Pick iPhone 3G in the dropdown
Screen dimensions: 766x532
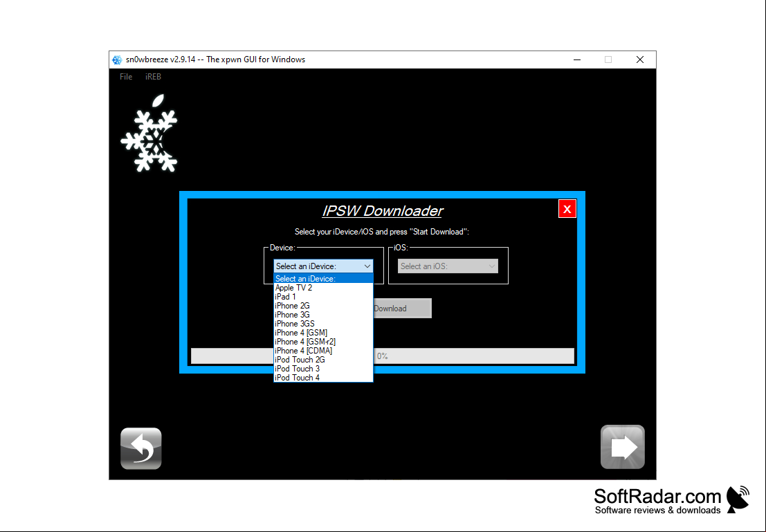point(323,315)
